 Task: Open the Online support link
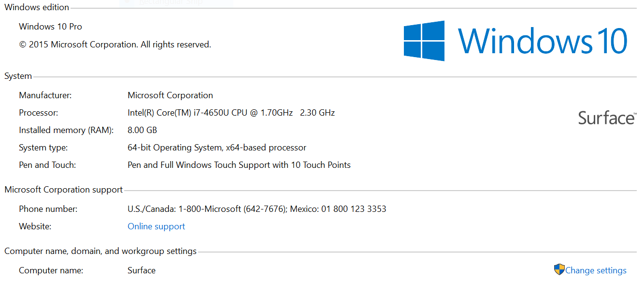pos(156,226)
